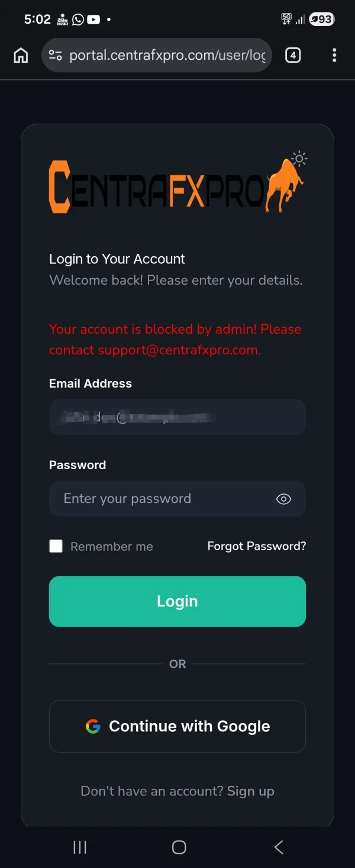Screen dimensions: 355x868
Task: Open site info icon in address bar
Action: (x=56, y=56)
